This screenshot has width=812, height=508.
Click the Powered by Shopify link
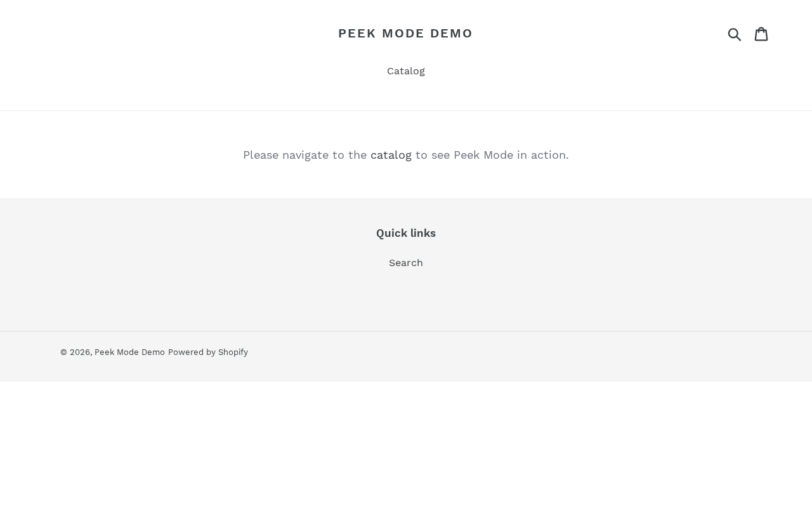tap(208, 352)
